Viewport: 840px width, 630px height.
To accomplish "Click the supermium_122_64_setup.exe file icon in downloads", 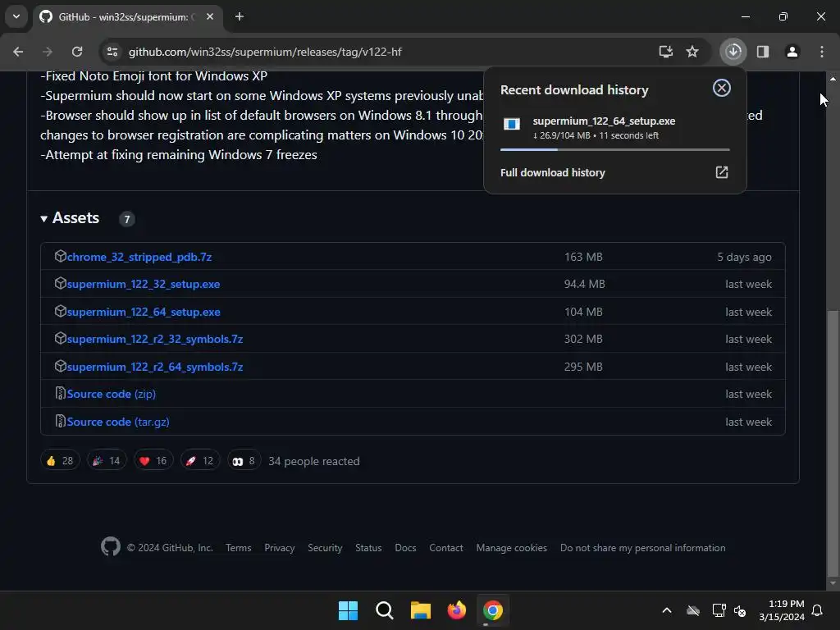I will (512, 125).
